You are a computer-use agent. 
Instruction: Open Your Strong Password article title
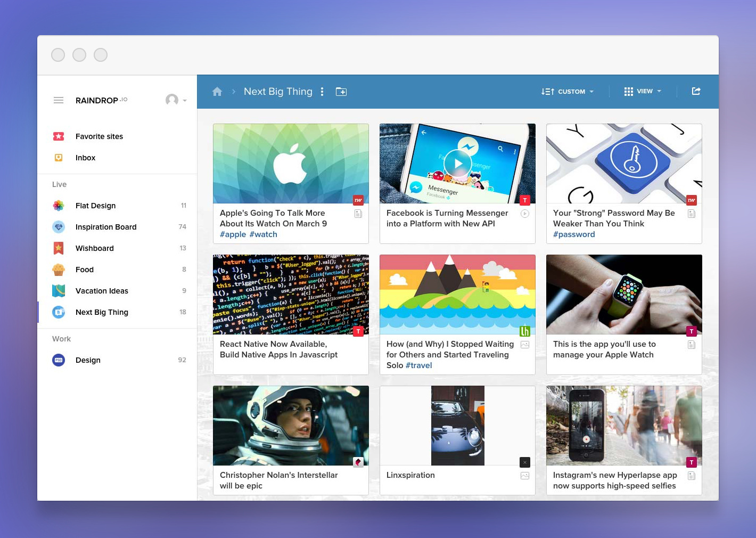point(614,218)
